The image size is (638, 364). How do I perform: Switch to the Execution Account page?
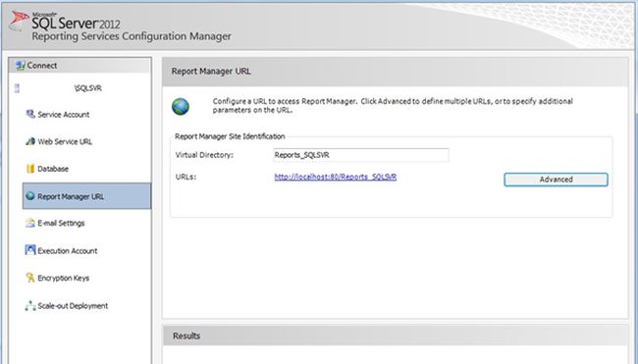pos(67,251)
